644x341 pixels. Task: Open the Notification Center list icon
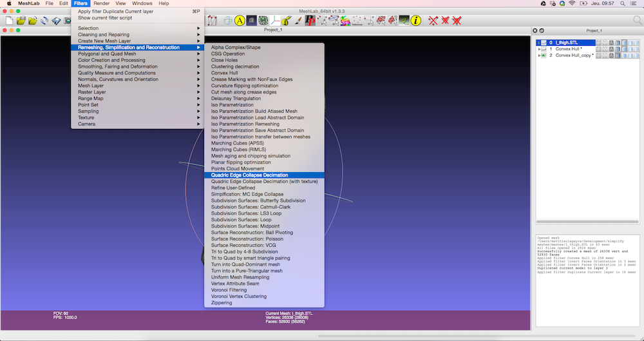point(633,3)
